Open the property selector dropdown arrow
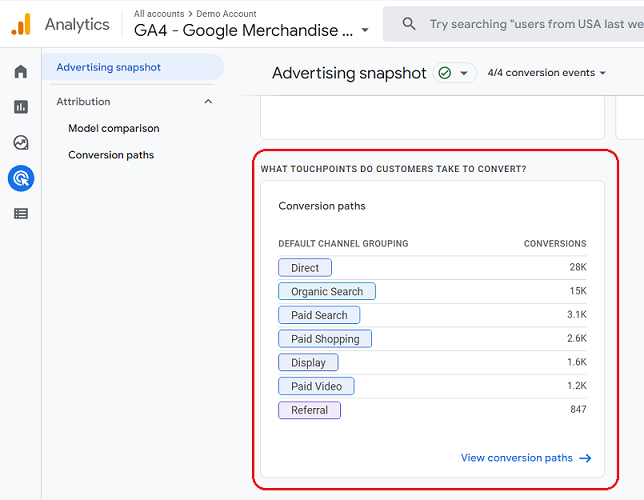Viewport: 644px width, 500px height. pyautogui.click(x=365, y=30)
